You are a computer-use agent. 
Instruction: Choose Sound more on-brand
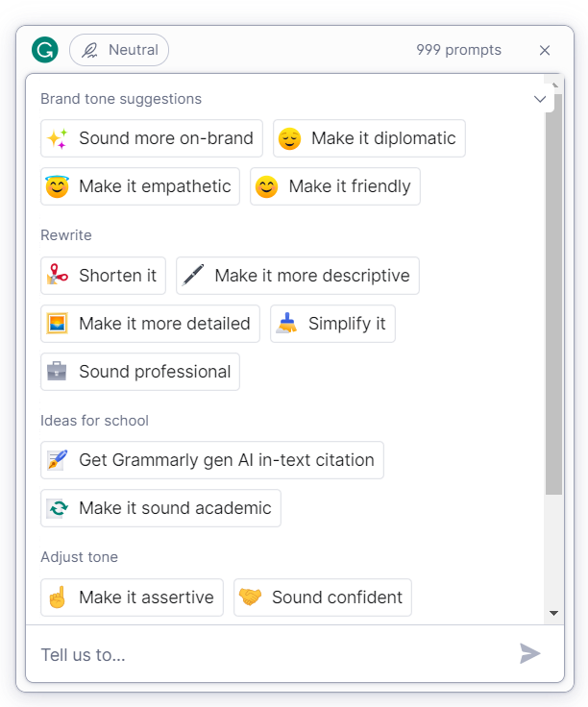(152, 138)
